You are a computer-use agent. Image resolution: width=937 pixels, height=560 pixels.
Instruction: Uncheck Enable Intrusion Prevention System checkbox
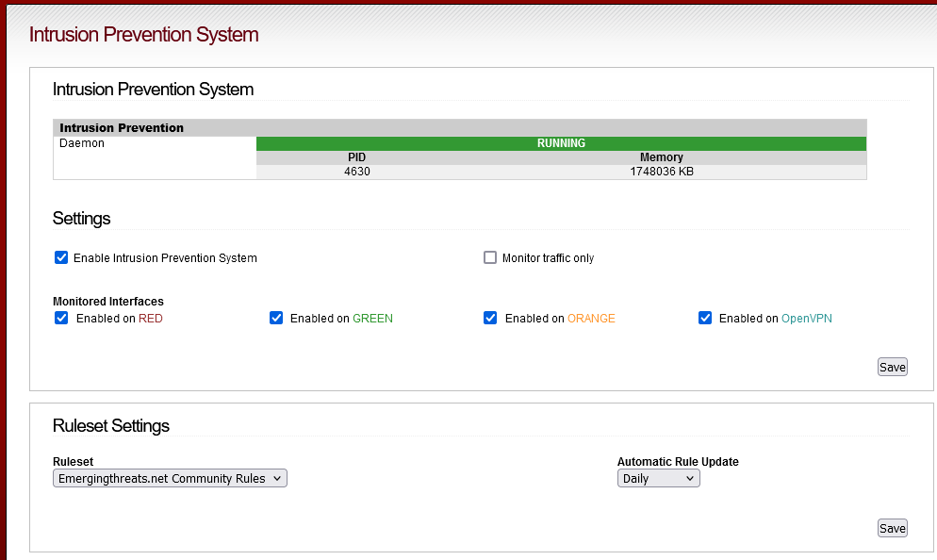click(61, 257)
